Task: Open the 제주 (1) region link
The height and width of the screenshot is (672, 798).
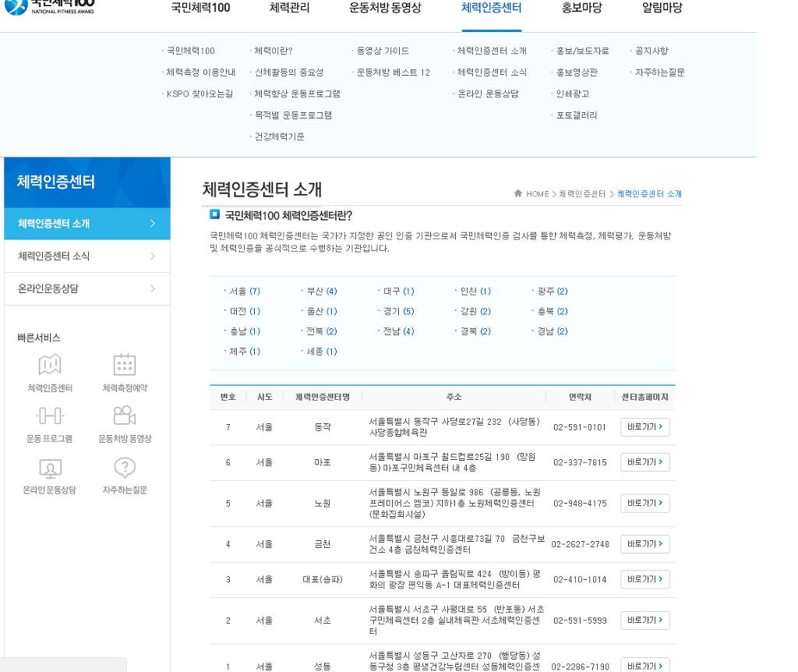Action: 244,352
